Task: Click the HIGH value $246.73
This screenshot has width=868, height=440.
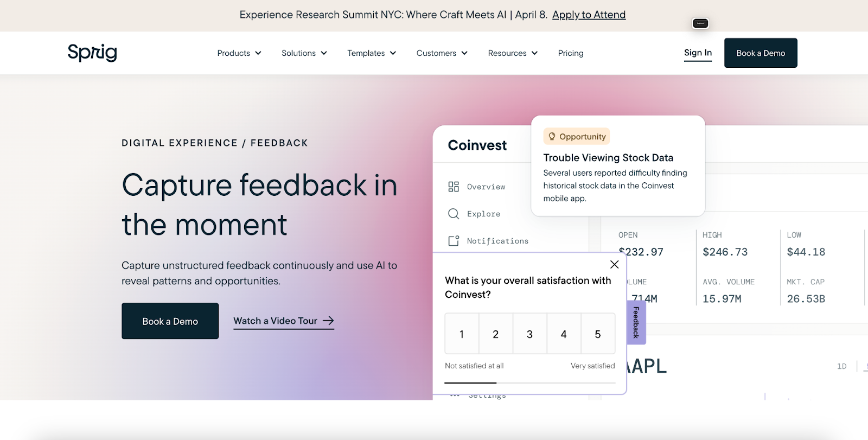Action: coord(725,252)
